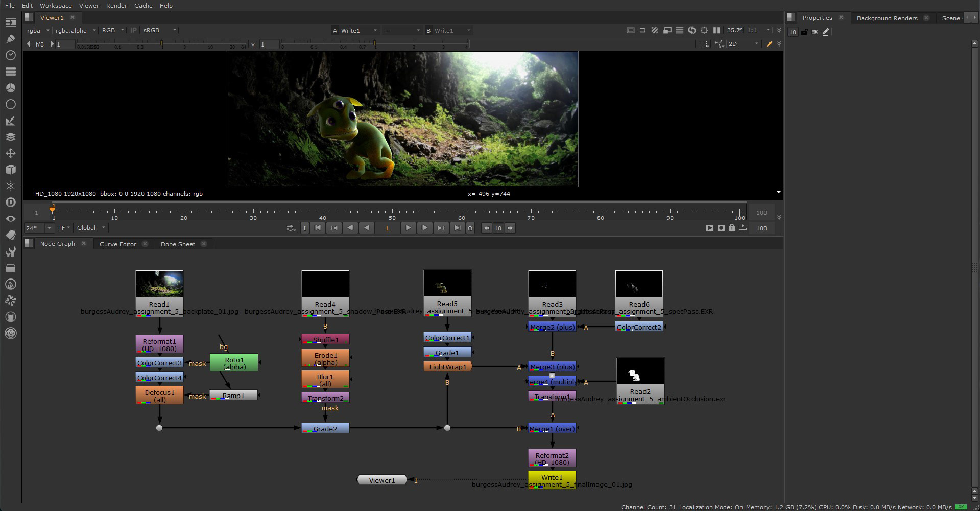
Task: Jump to the first frame
Action: pyautogui.click(x=318, y=228)
